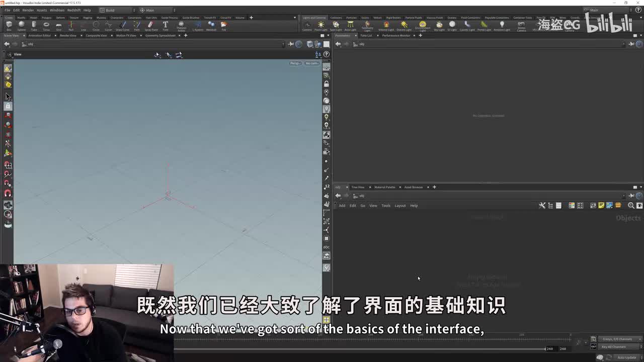The image size is (644, 362).
Task: Create a Box from the shelf
Action: 9,26
